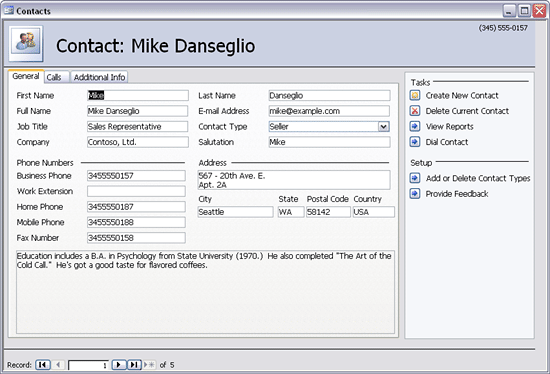This screenshot has width=550, height=374.
Task: Go to the next record
Action: click(119, 365)
